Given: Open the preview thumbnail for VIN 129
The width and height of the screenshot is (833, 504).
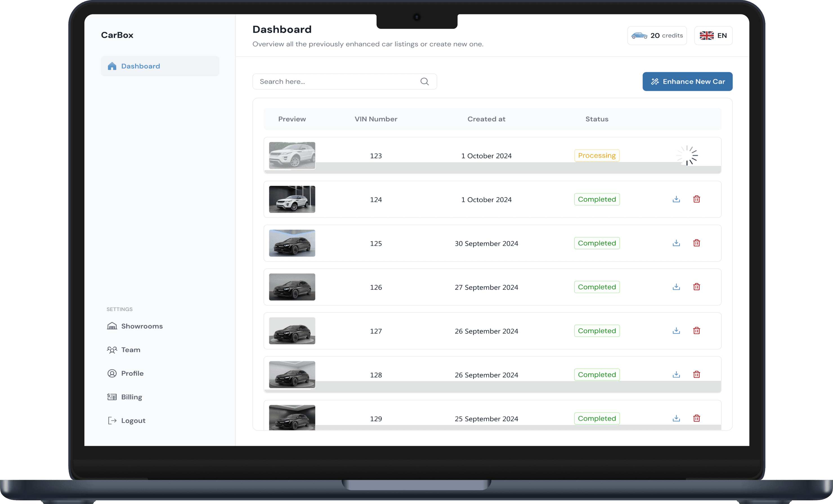Looking at the screenshot, I should coord(292,418).
